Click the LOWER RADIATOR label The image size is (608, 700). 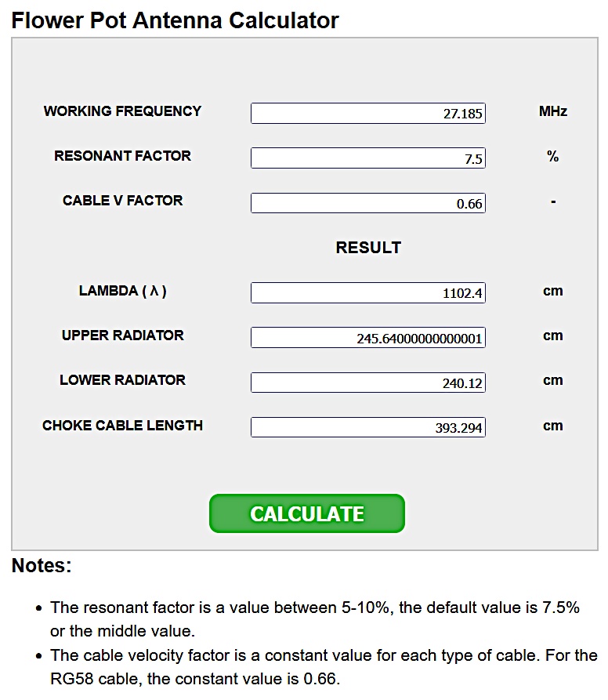pyautogui.click(x=122, y=380)
